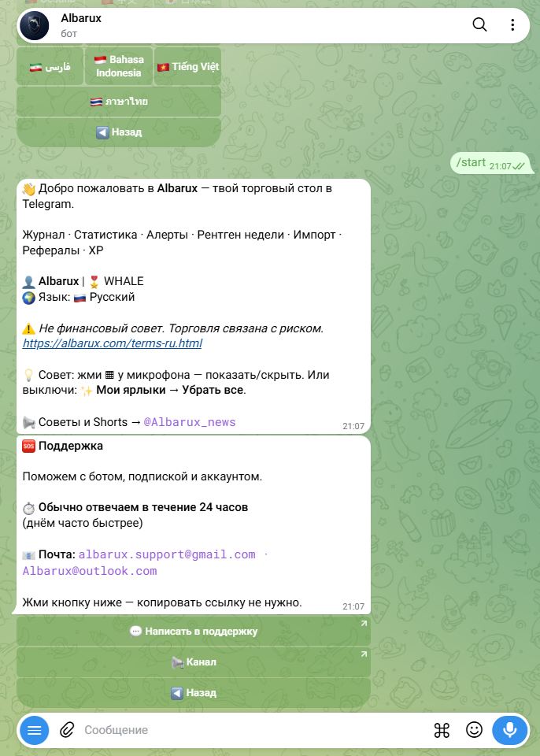Screen dimensions: 540x756
Task: Click Обычно отвечаем в течение 24 часов text
Action: [x=143, y=507]
